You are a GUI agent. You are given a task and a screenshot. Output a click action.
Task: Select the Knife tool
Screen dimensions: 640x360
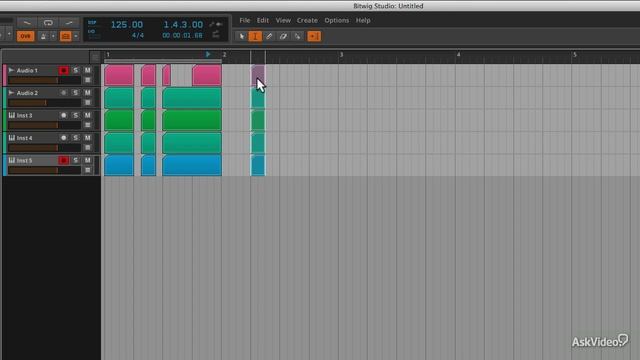pyautogui.click(x=297, y=36)
